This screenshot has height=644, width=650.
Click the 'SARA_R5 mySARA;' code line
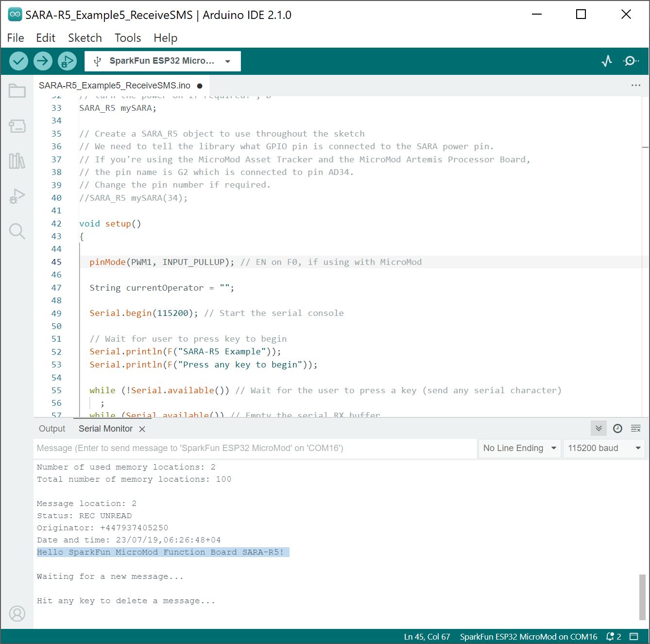coord(118,108)
